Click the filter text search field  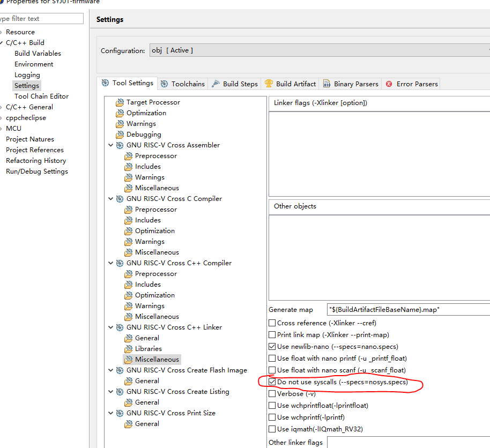[x=41, y=18]
